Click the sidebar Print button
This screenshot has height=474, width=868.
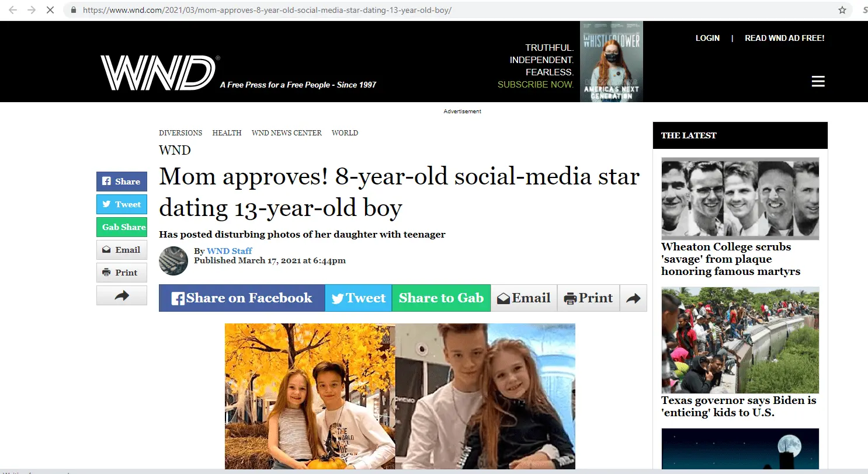point(121,273)
